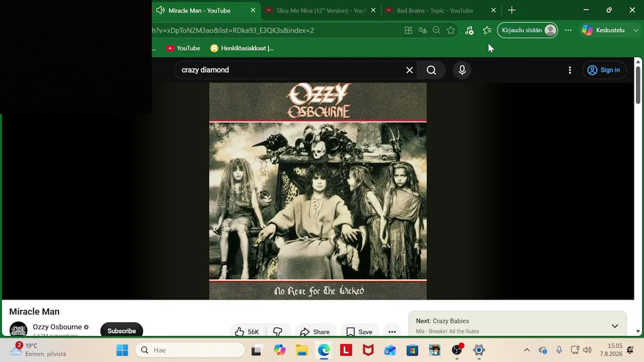Open File Explorer from the taskbar

click(x=301, y=350)
